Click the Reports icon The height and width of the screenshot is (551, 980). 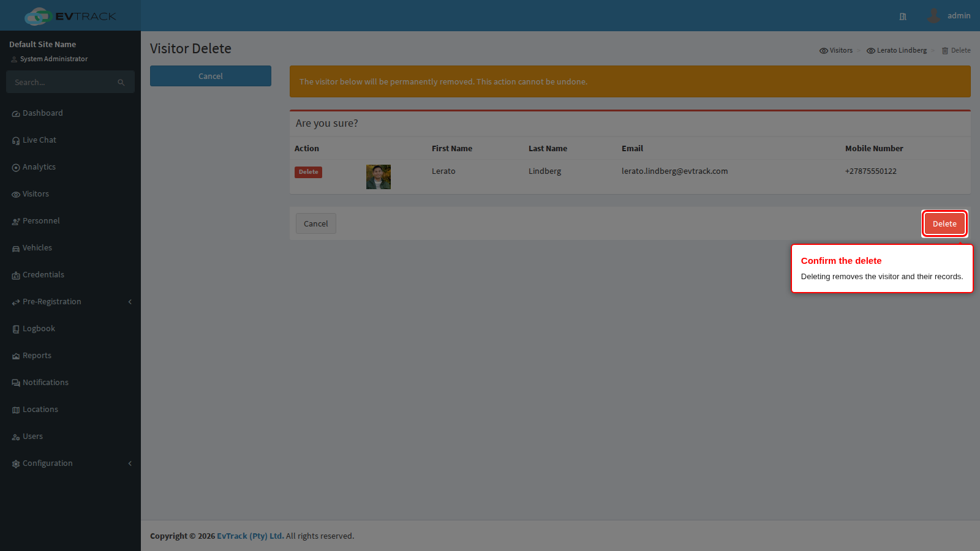pyautogui.click(x=16, y=356)
